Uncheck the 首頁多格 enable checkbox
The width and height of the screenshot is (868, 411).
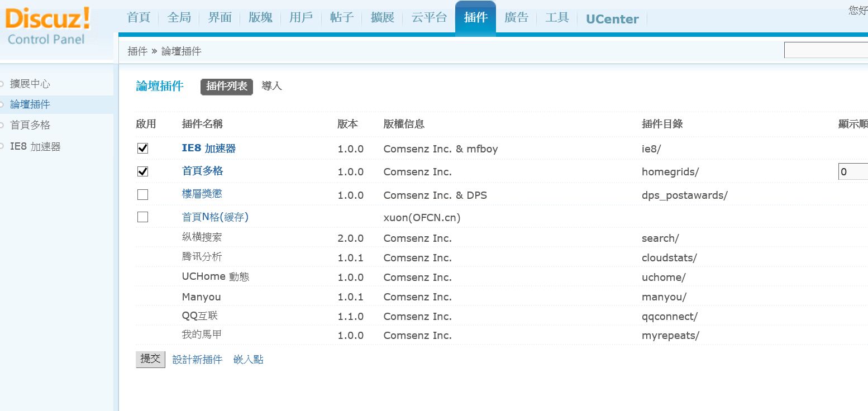point(142,171)
